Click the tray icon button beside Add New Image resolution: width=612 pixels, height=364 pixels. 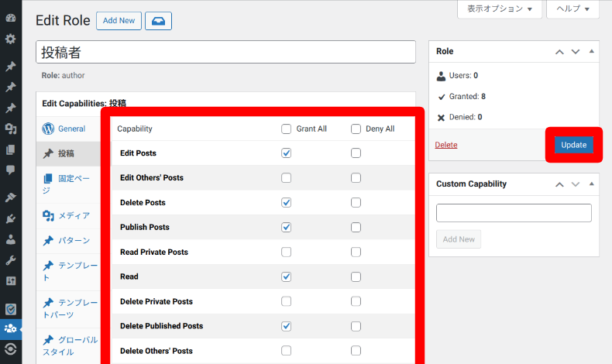coord(158,21)
